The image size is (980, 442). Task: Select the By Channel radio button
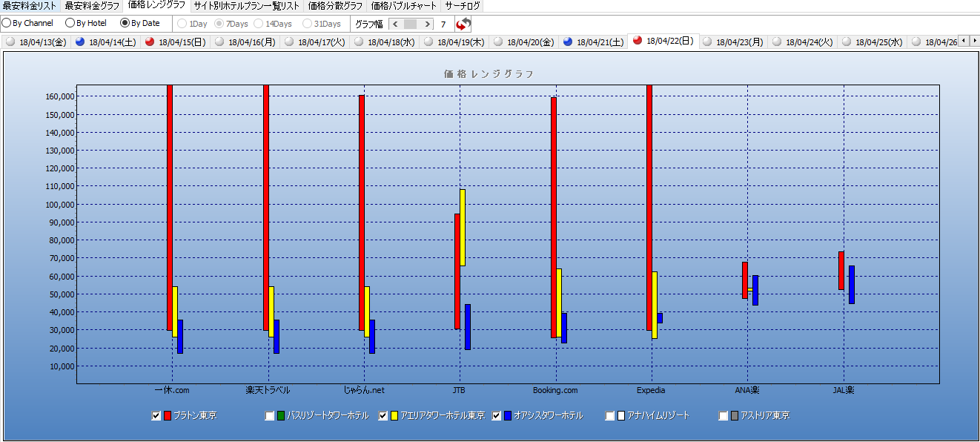pyautogui.click(x=7, y=23)
